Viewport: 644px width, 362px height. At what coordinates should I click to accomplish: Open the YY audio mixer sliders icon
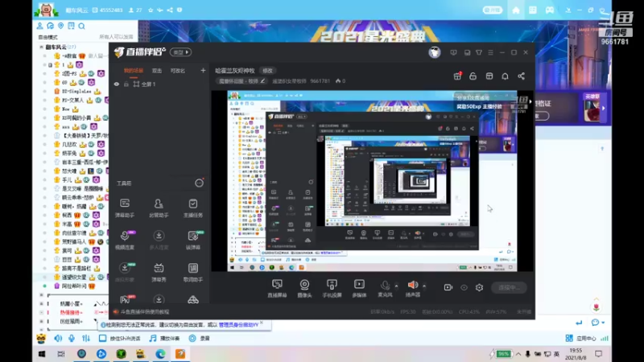(86, 338)
